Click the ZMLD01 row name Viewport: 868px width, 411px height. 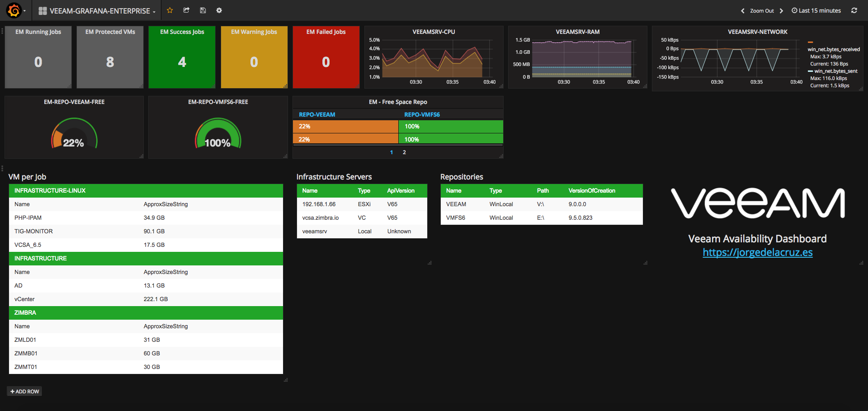click(x=25, y=340)
